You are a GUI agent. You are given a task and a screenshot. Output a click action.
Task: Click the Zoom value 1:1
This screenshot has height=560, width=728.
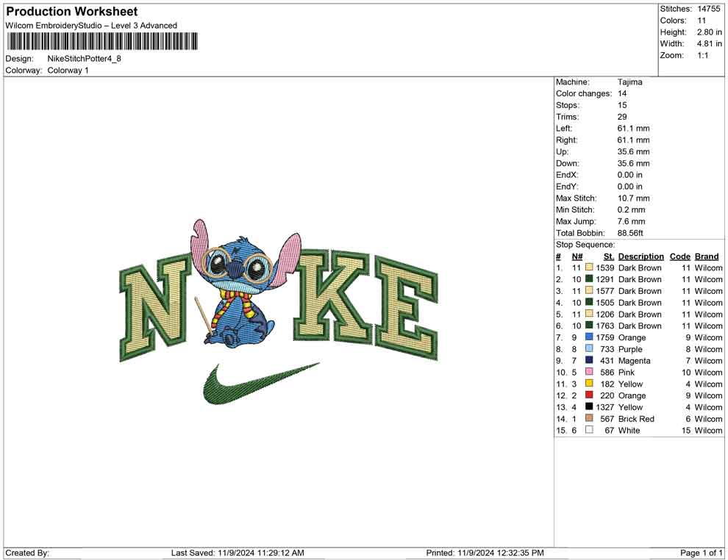(x=703, y=55)
